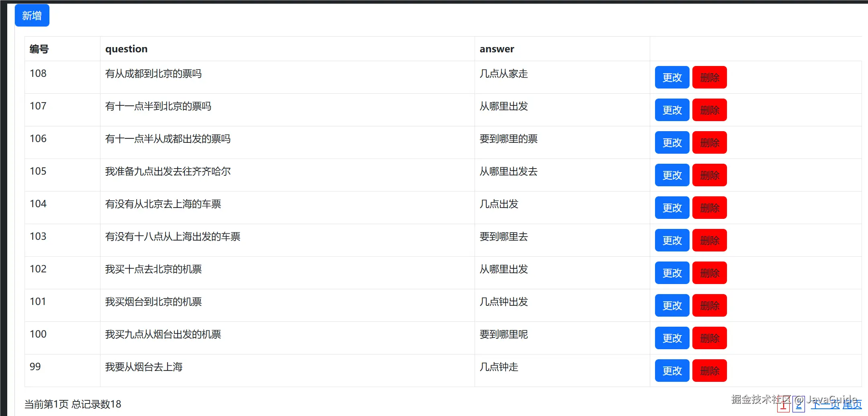Edit record 102 with the 更改 button
868x416 pixels.
pyautogui.click(x=672, y=273)
